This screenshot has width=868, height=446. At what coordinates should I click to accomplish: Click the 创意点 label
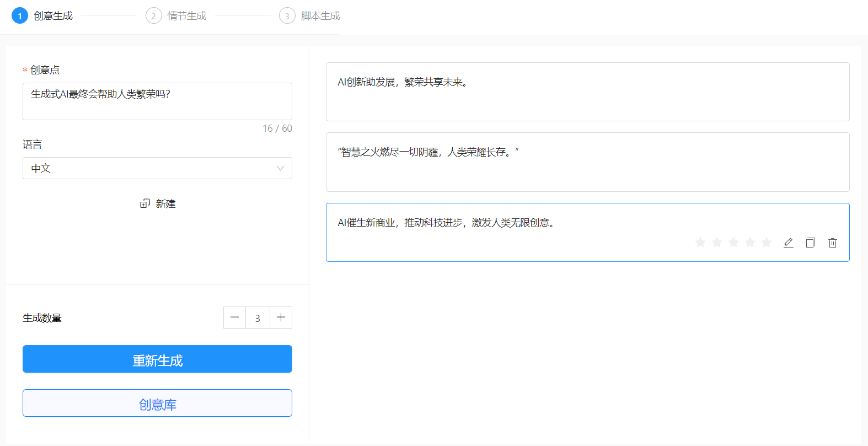coord(45,69)
